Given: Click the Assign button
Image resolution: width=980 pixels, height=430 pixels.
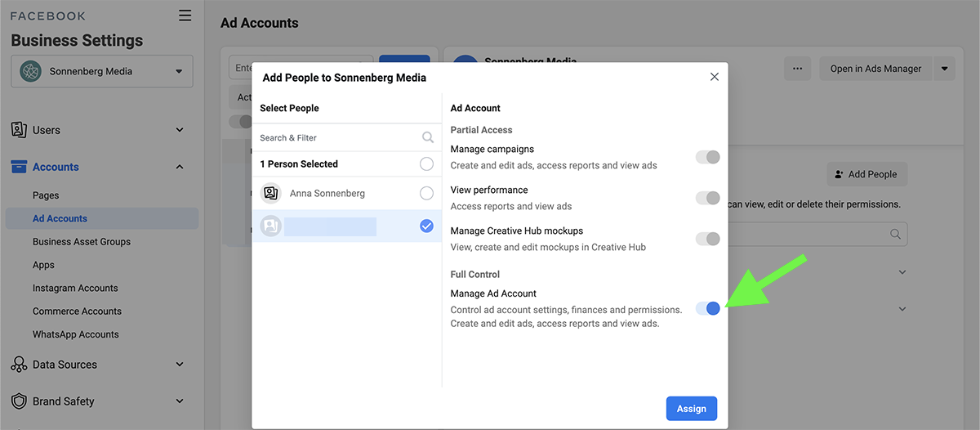Looking at the screenshot, I should pos(691,409).
